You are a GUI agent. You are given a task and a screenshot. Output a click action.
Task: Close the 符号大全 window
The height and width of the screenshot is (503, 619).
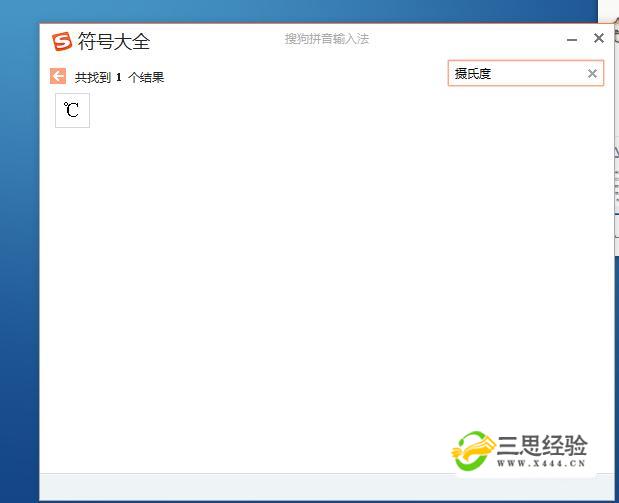[599, 39]
